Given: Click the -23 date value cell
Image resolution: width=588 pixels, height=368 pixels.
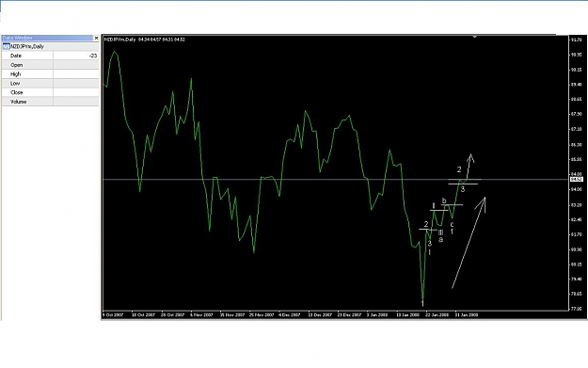Looking at the screenshot, I should (76, 56).
